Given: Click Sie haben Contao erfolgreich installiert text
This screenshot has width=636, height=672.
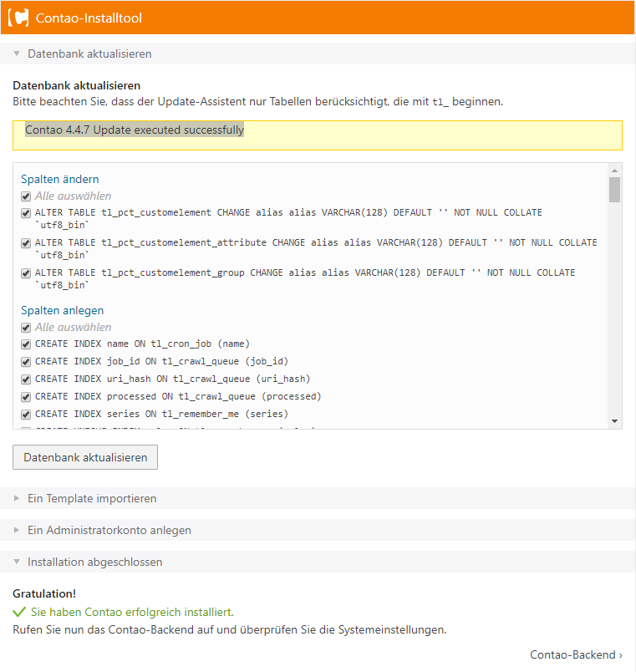Looking at the screenshot, I should 132,612.
